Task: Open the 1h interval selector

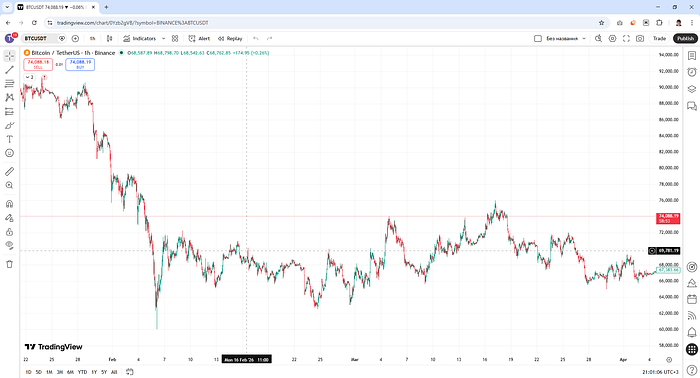Action: [92, 38]
